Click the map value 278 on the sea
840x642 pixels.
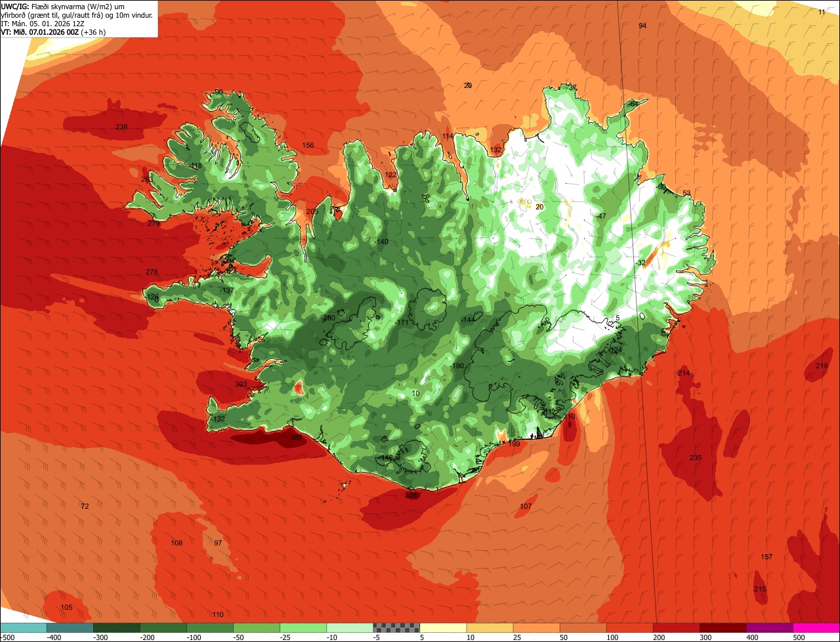[152, 272]
